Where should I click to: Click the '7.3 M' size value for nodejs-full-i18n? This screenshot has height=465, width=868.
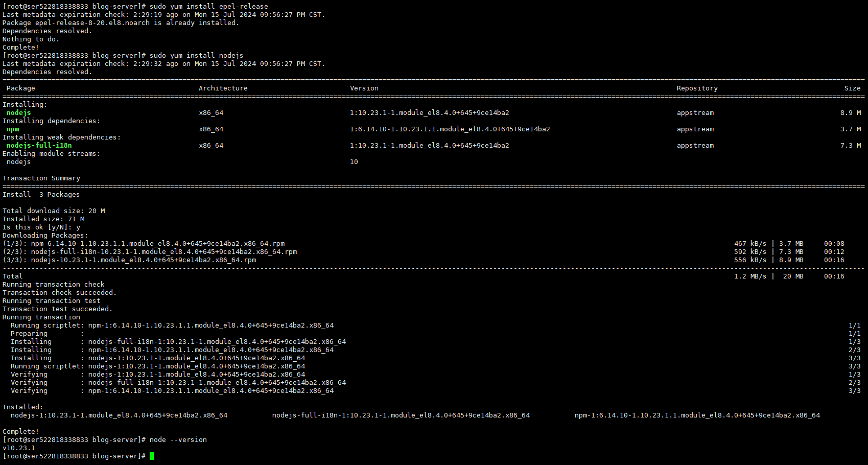click(x=851, y=146)
